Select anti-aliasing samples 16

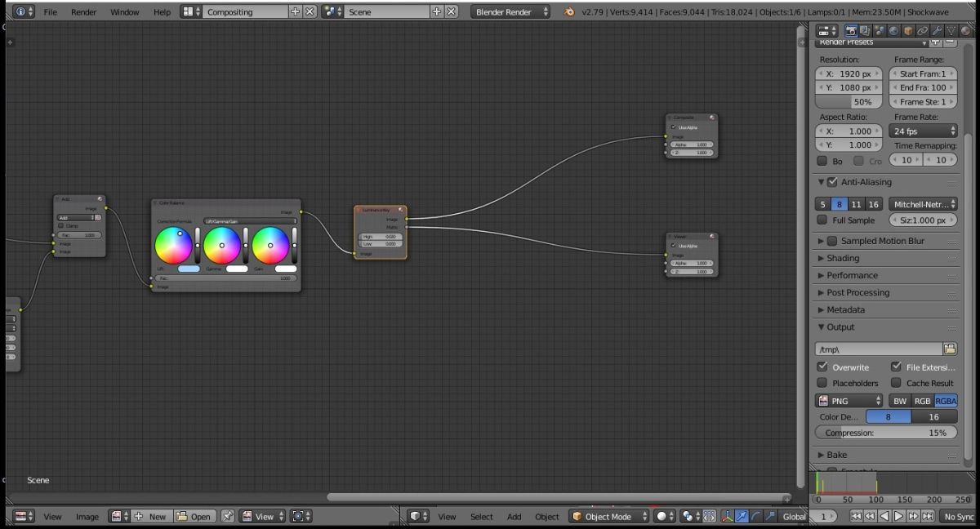pos(873,204)
